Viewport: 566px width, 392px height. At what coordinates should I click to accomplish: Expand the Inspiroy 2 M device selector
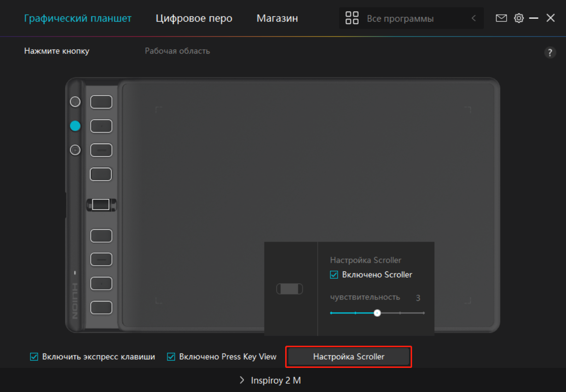(x=270, y=380)
